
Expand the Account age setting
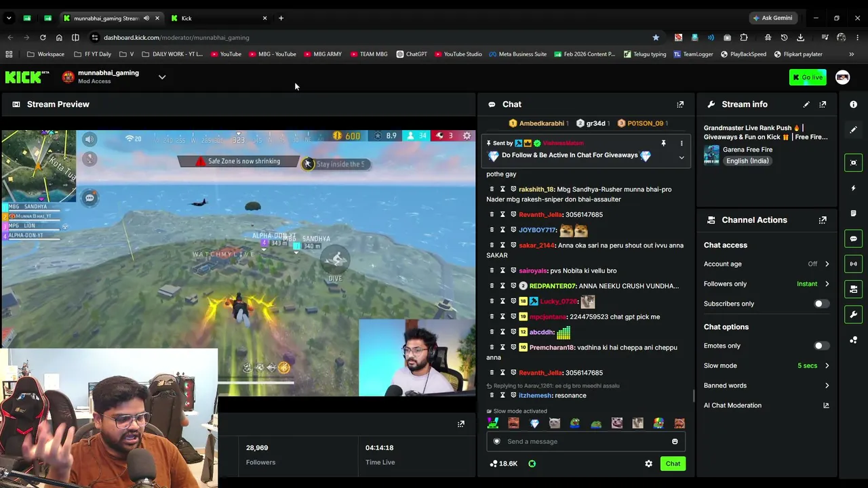click(x=766, y=264)
